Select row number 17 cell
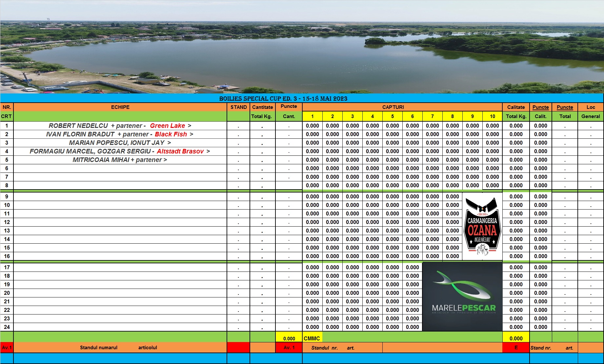The height and width of the screenshot is (364, 604). coord(7,267)
